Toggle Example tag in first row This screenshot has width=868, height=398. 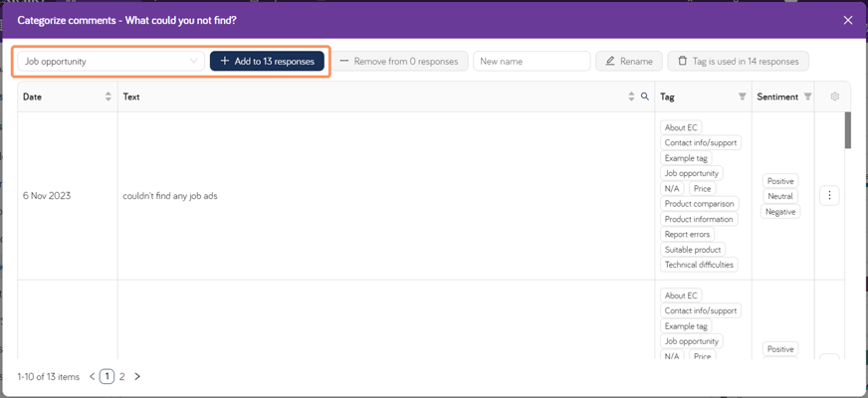pos(686,158)
